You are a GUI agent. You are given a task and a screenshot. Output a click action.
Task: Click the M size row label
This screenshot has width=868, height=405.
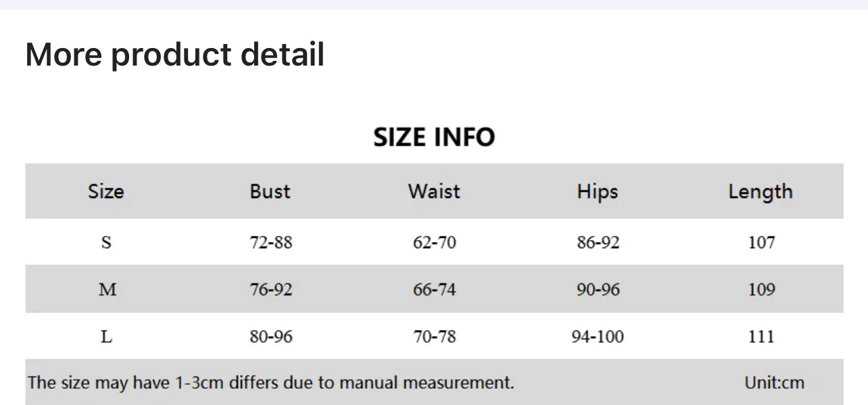click(x=107, y=289)
